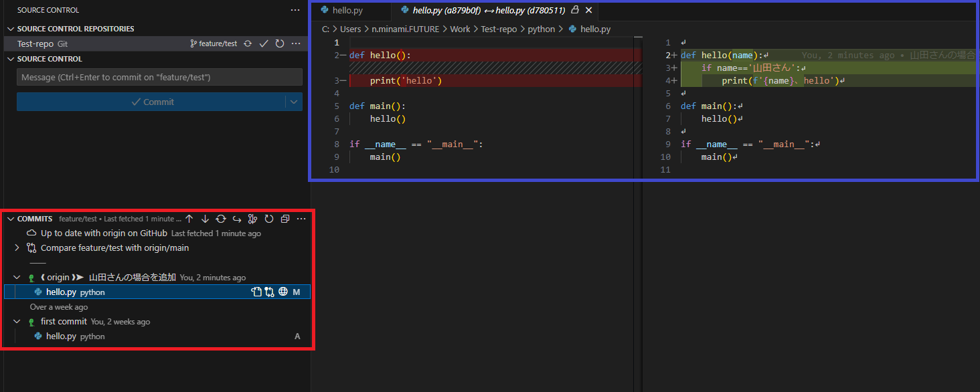Open python folder from the breadcrumb path
This screenshot has width=980, height=392.
coord(541,29)
